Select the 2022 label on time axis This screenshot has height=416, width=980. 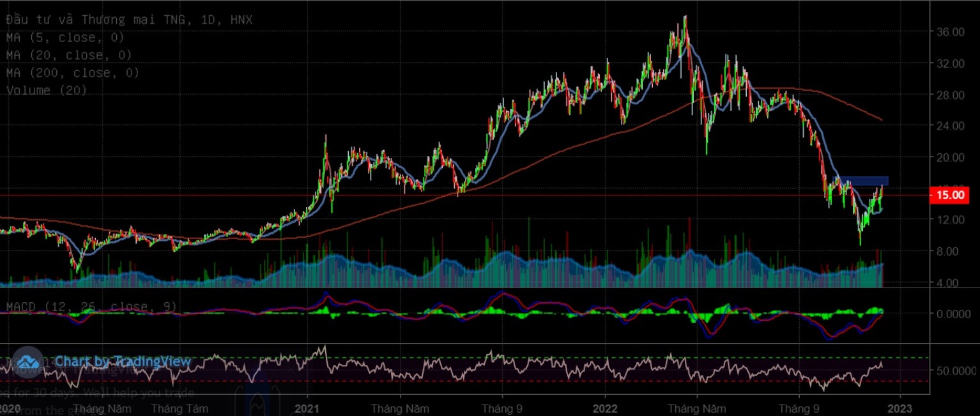tap(604, 408)
